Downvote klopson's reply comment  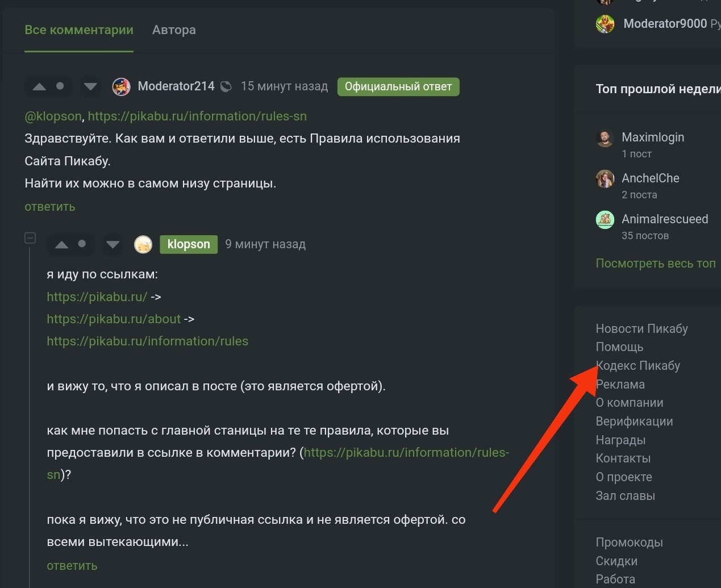tap(112, 245)
